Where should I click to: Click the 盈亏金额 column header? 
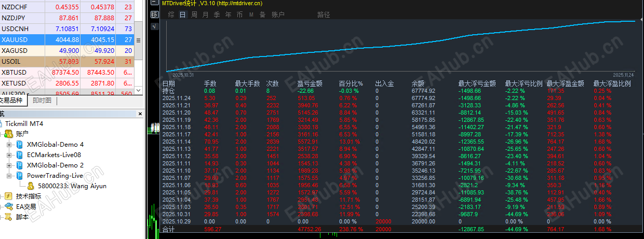pyautogui.click(x=310, y=83)
